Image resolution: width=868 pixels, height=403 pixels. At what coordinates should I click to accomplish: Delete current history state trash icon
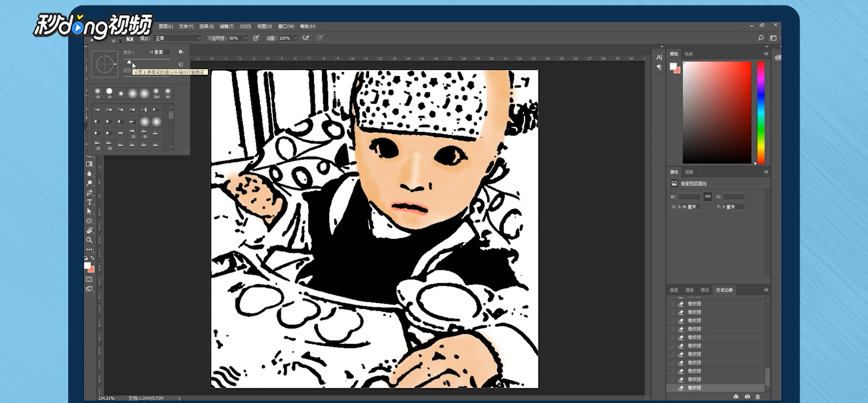pyautogui.click(x=757, y=397)
